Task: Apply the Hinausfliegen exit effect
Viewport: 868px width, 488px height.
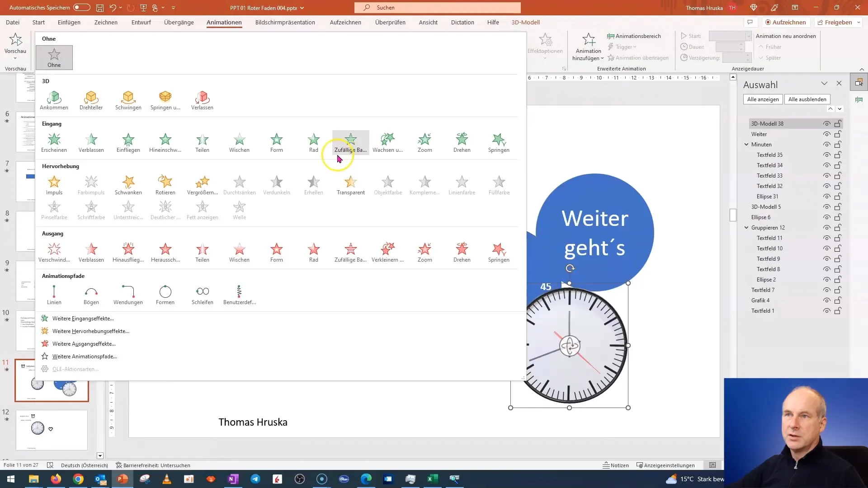Action: (128, 253)
